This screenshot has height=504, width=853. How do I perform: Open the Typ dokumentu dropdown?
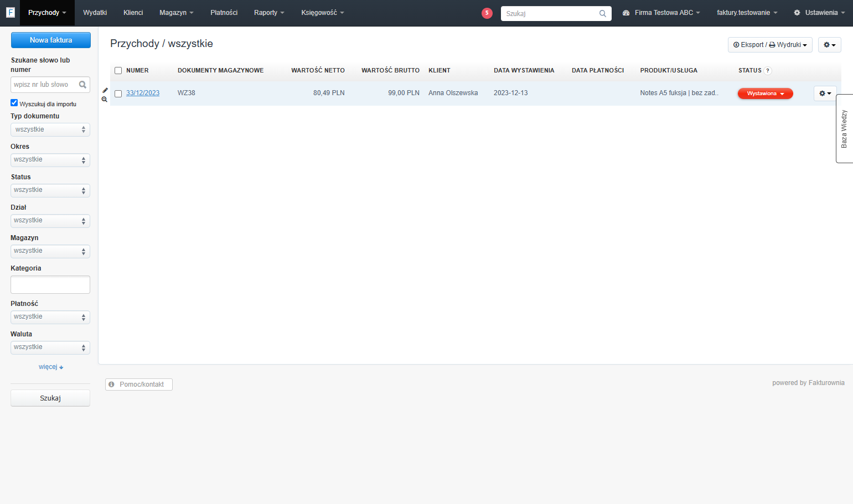(50, 129)
